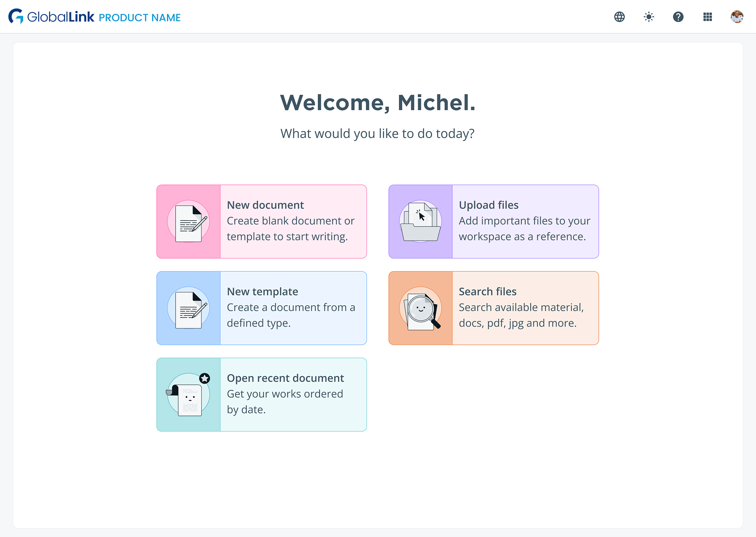Click "Get your works ordered by date" text
Image resolution: width=756 pixels, height=537 pixels.
pos(284,402)
